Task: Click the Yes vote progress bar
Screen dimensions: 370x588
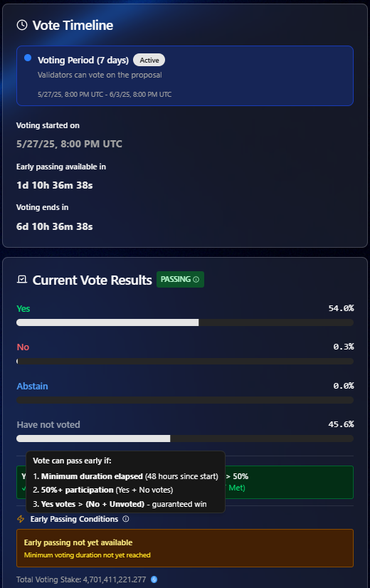Action: click(x=185, y=322)
